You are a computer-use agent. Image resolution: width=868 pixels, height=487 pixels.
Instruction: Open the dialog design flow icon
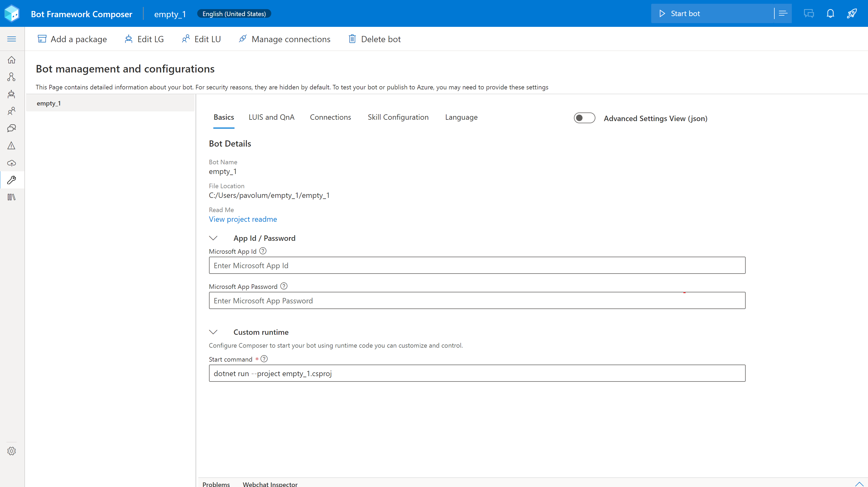coord(12,77)
